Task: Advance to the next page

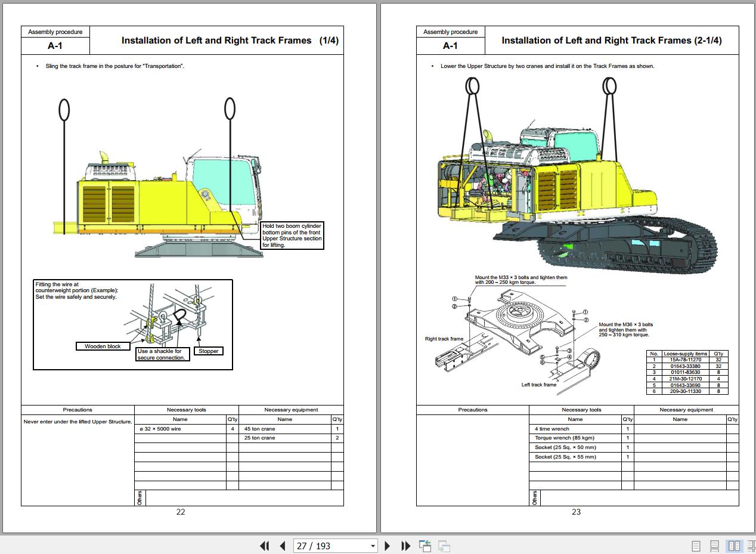Action: coord(388,546)
